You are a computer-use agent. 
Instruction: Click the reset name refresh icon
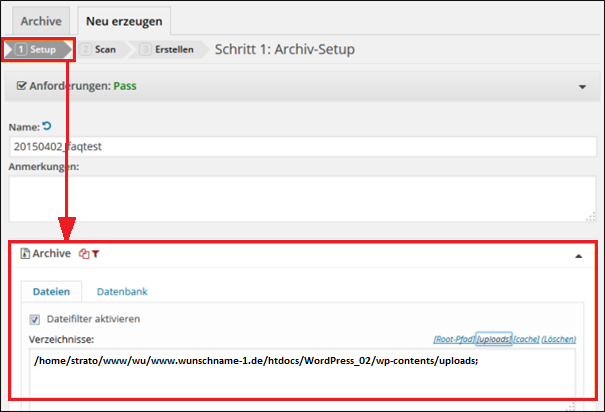[x=47, y=126]
